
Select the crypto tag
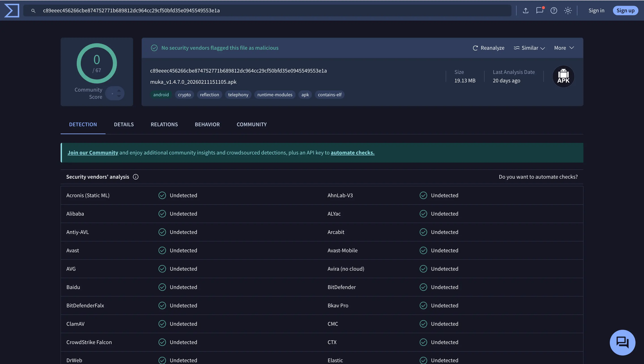tap(184, 94)
